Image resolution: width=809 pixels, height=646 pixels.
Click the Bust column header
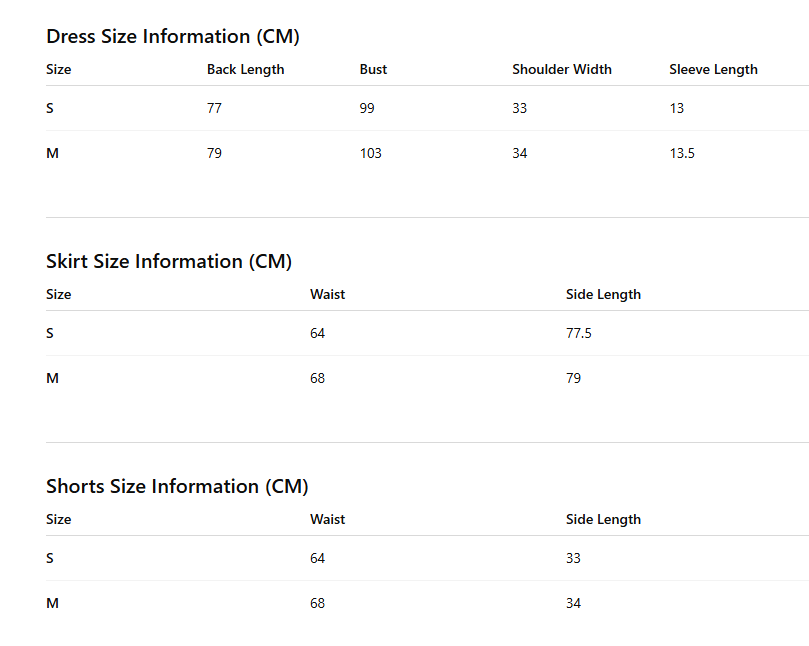373,69
